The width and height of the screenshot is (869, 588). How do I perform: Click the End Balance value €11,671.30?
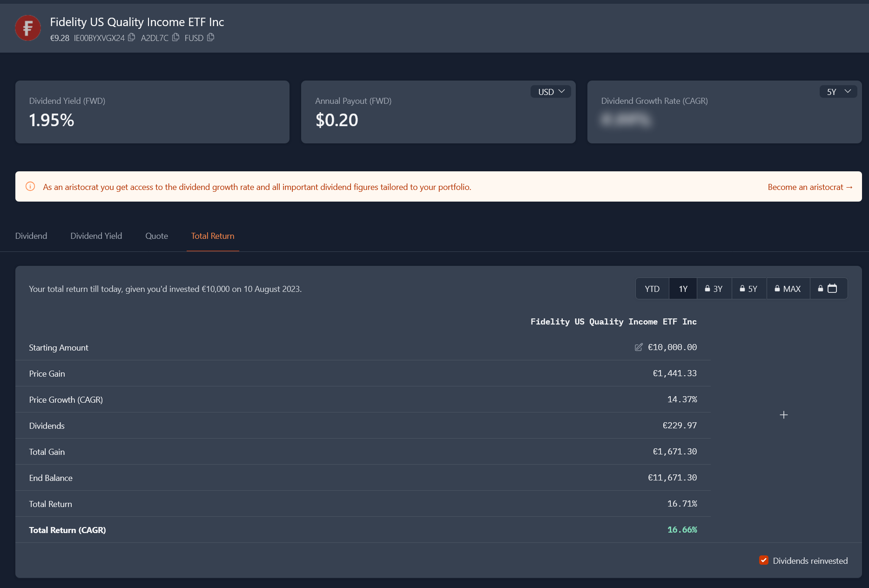pos(672,478)
